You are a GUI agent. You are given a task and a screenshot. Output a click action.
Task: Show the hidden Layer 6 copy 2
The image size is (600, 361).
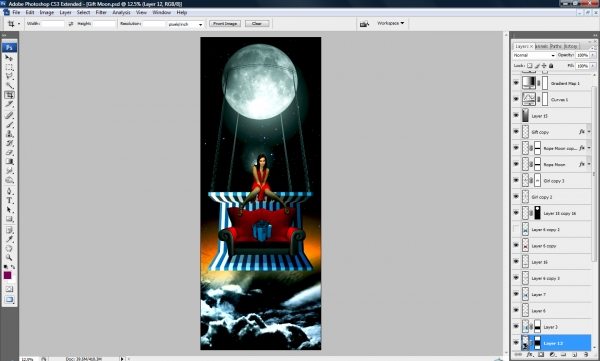point(516,229)
